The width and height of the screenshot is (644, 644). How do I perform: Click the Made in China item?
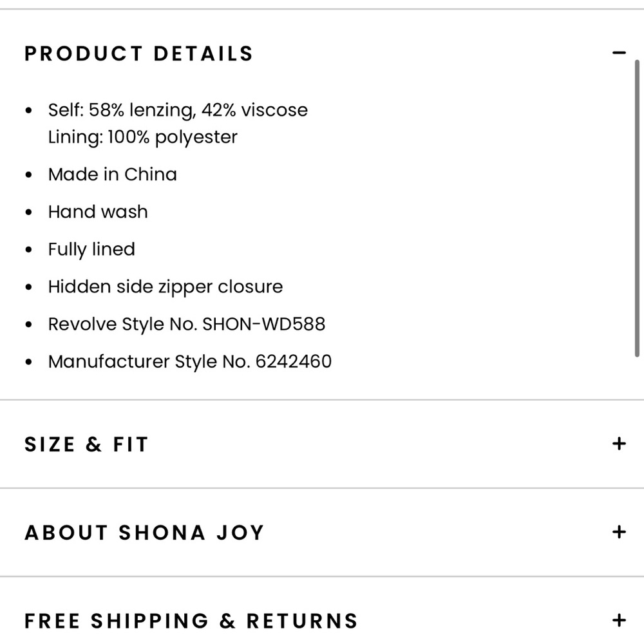point(113,174)
